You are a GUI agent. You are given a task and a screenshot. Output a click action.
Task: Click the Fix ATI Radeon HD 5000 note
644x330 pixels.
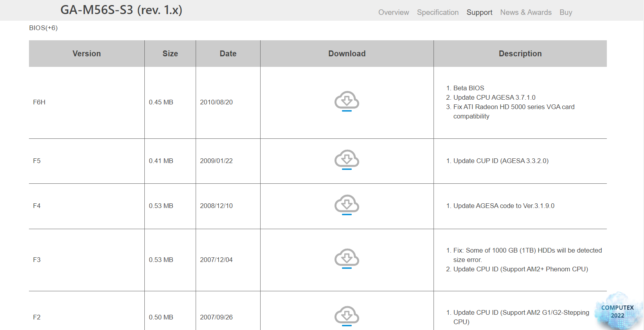[x=514, y=112]
